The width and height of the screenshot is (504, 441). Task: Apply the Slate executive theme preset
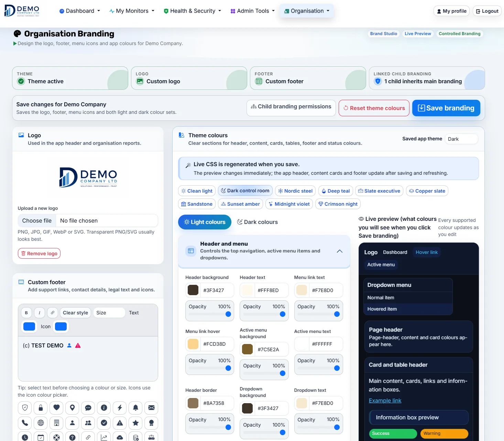point(379,191)
